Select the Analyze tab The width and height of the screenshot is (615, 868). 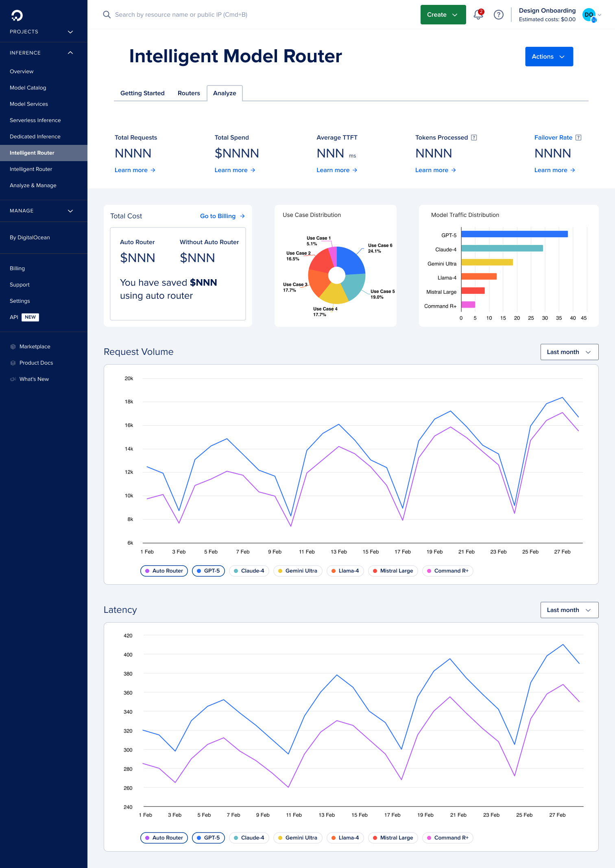click(225, 93)
